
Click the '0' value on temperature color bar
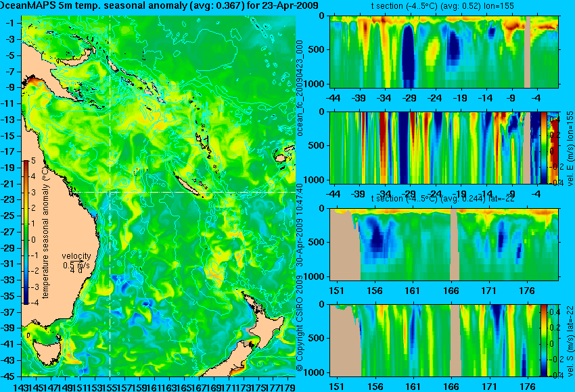click(x=33, y=240)
